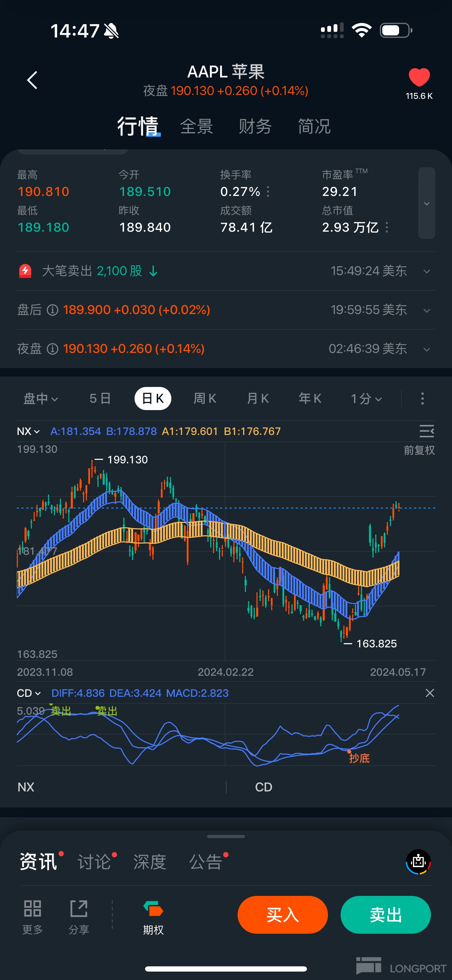Open chart indicator settings list icon
This screenshot has width=452, height=980.
tap(426, 431)
